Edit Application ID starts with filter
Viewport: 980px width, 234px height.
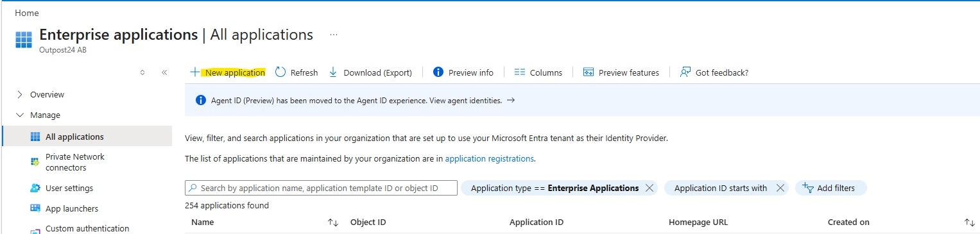pyautogui.click(x=720, y=188)
